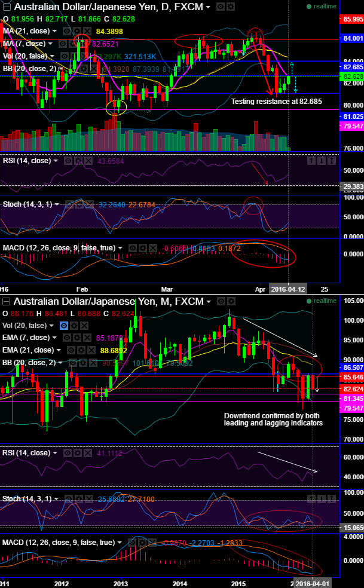
Task: Open settings for monthly MACD indicator
Action: [141, 543]
